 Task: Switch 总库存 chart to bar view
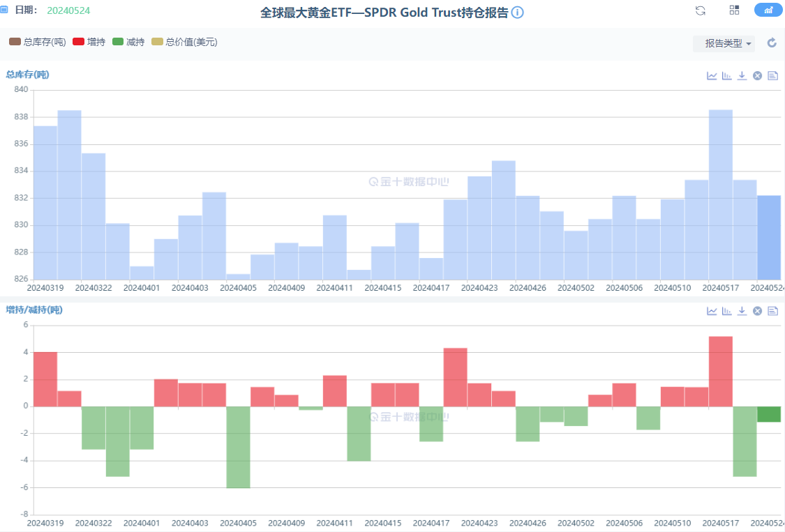pos(727,75)
